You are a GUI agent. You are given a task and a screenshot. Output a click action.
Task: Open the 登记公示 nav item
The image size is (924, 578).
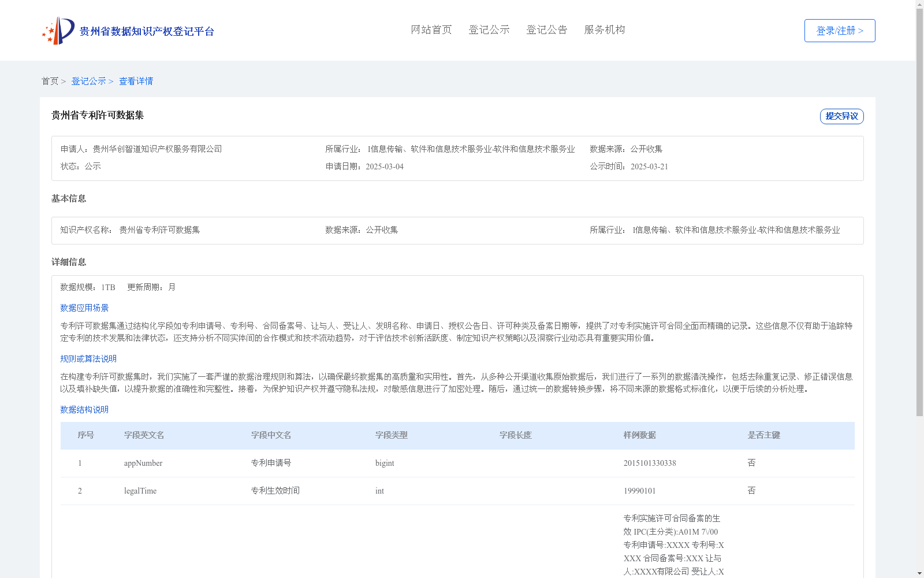pos(489,29)
